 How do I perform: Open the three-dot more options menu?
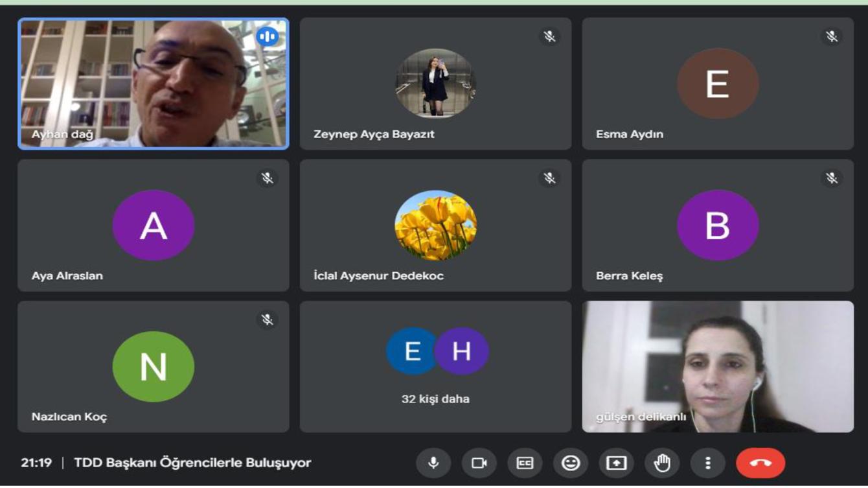(x=707, y=463)
